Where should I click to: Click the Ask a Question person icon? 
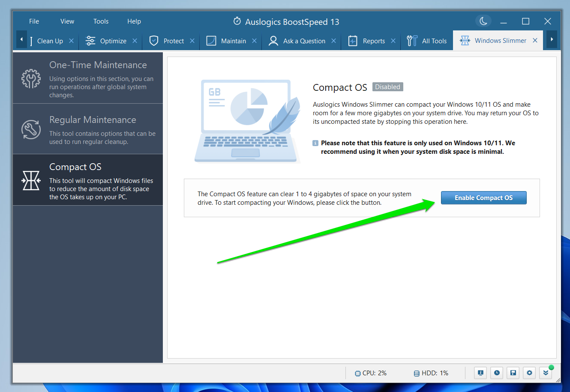[x=273, y=41]
